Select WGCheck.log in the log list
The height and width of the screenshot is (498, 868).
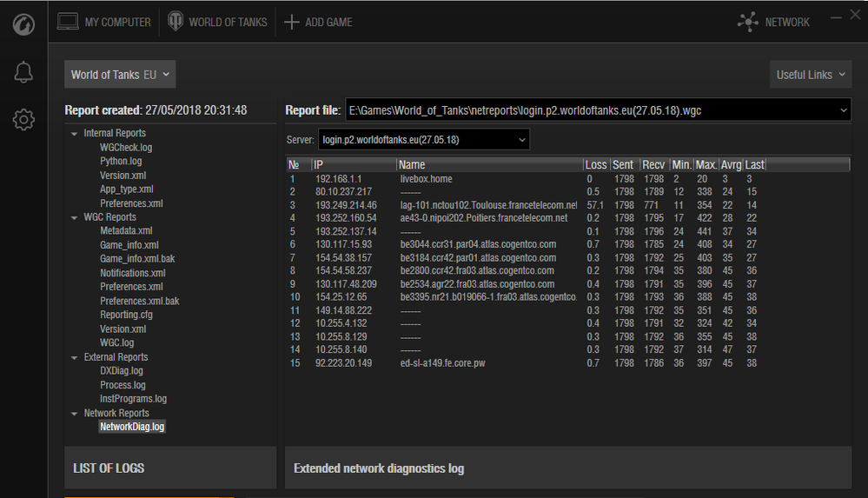click(125, 148)
